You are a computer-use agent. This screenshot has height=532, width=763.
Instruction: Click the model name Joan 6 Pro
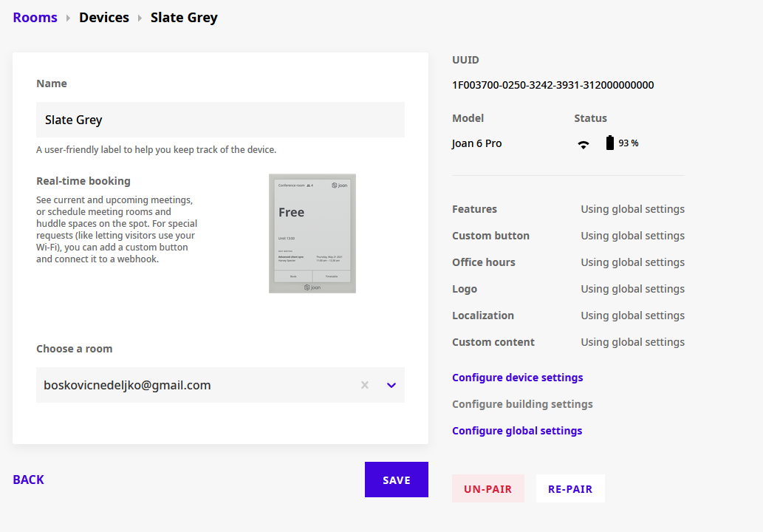point(477,143)
